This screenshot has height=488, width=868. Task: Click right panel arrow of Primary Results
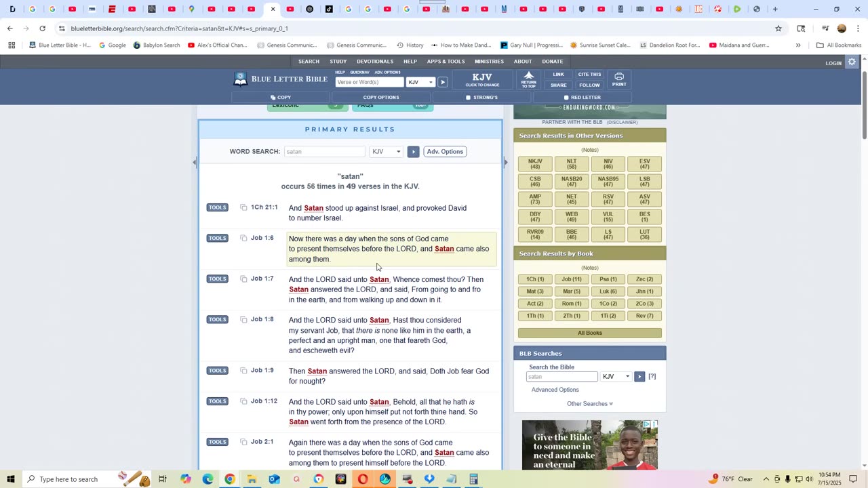(x=505, y=162)
